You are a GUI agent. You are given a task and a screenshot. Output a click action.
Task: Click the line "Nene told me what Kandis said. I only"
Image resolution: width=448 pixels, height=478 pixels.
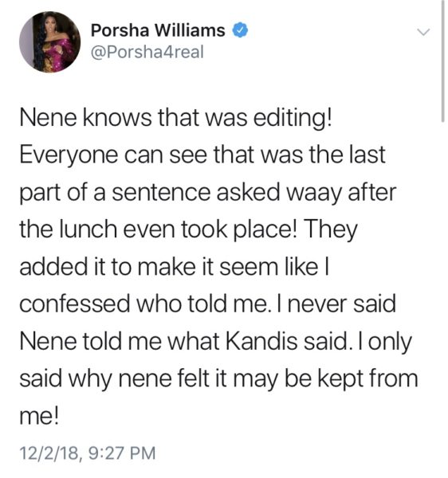[216, 342]
